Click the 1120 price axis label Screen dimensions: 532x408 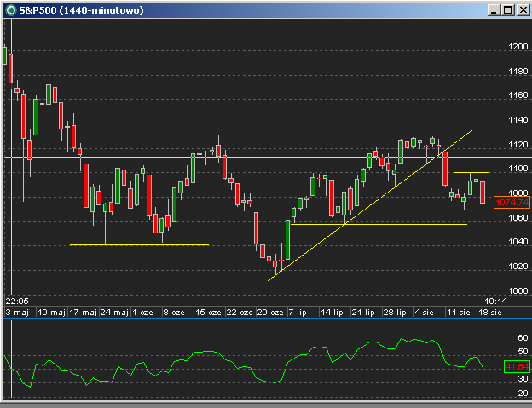518,145
